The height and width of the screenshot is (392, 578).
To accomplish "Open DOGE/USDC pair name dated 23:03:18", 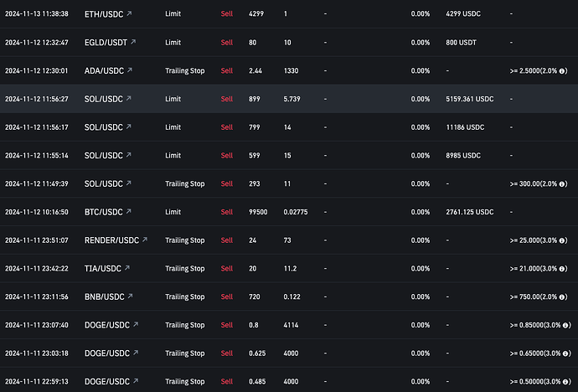I will point(107,353).
